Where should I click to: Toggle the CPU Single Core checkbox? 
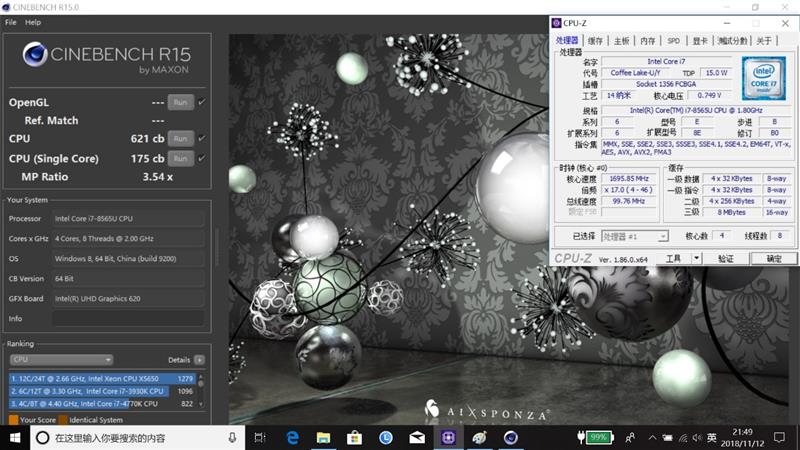point(202,158)
